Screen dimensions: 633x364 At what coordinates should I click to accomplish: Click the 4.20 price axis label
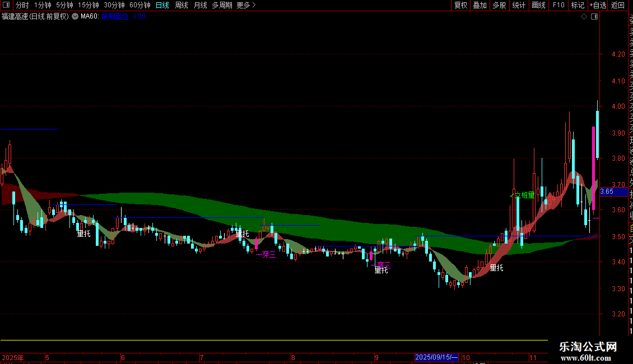pos(618,54)
